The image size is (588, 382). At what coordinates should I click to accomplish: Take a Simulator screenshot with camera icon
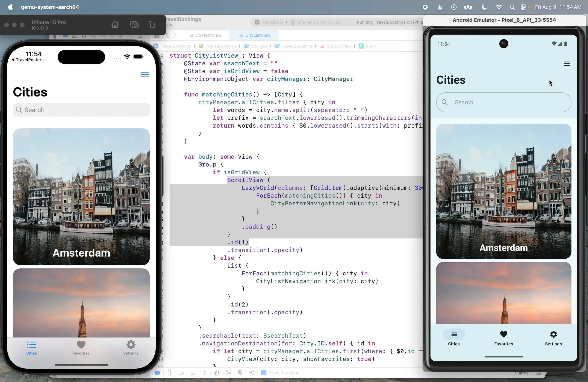pos(134,25)
